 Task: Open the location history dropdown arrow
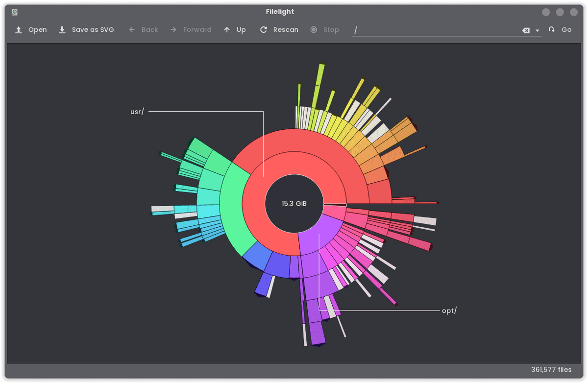point(538,30)
